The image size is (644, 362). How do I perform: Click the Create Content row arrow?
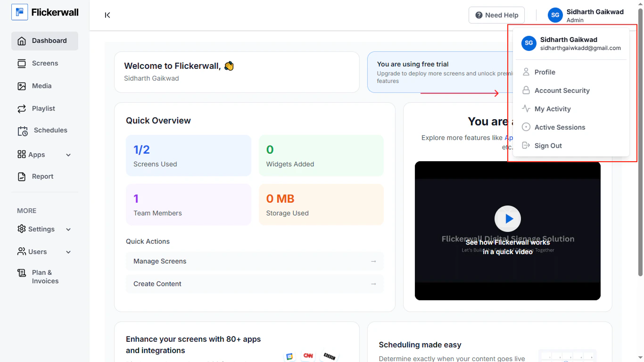pyautogui.click(x=373, y=284)
